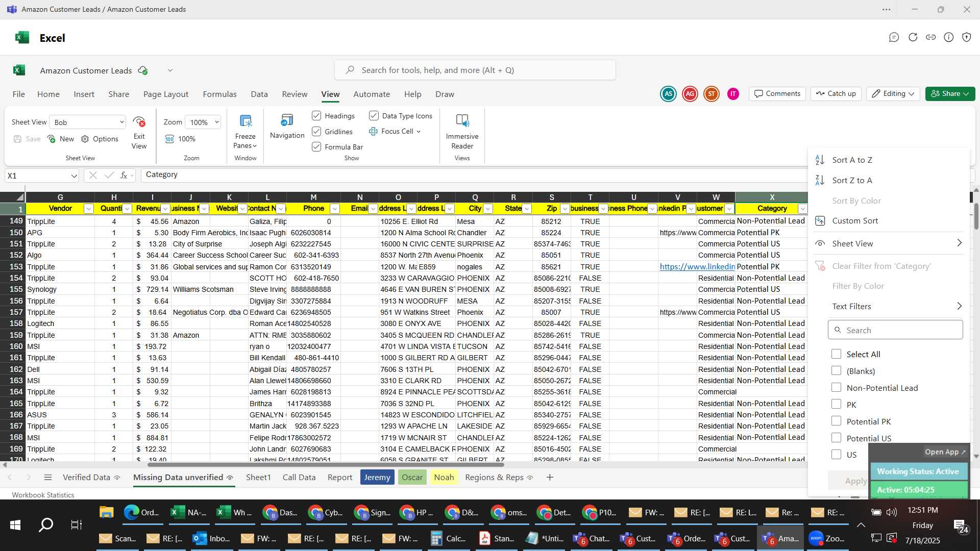
Task: Open Vendor column filter dropdown
Action: point(89,209)
